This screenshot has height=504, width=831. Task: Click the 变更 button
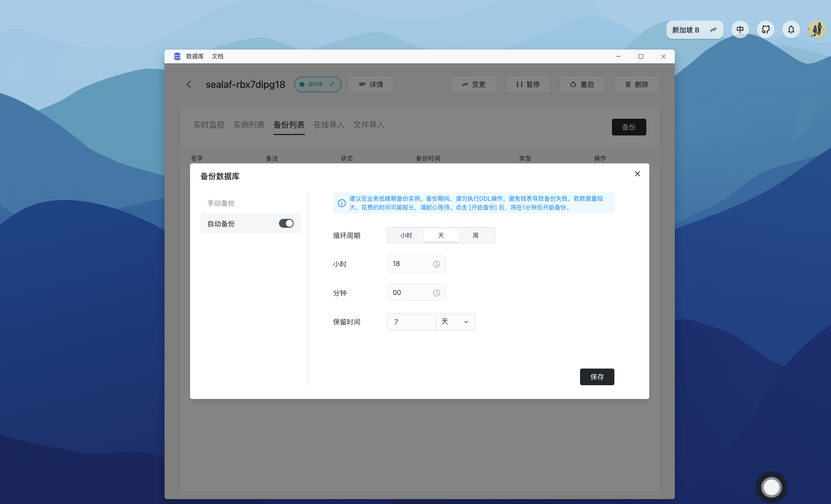(473, 84)
